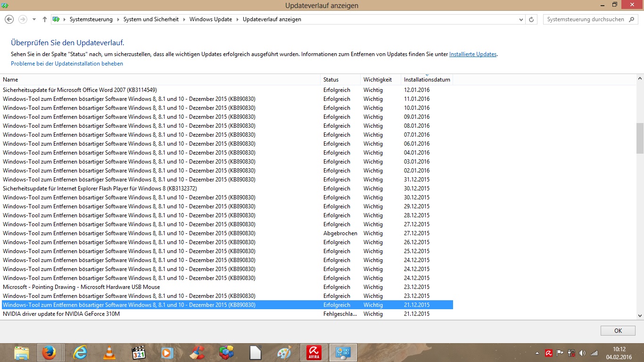Click the vertical scrollbar thumb

coord(640,138)
